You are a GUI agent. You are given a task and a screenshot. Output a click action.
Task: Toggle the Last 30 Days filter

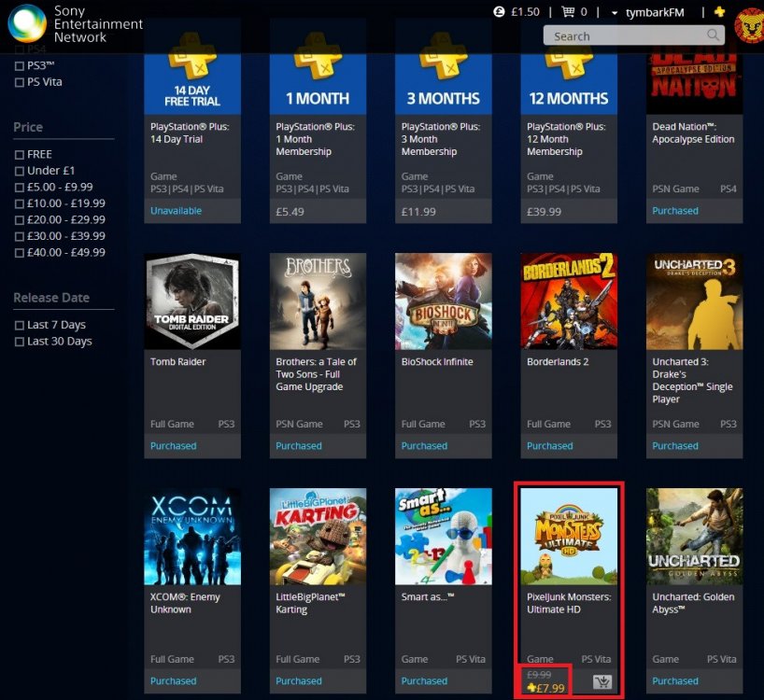tap(20, 342)
